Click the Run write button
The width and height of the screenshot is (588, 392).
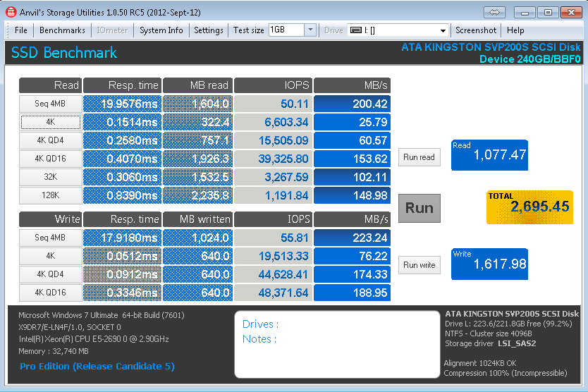[x=419, y=265]
